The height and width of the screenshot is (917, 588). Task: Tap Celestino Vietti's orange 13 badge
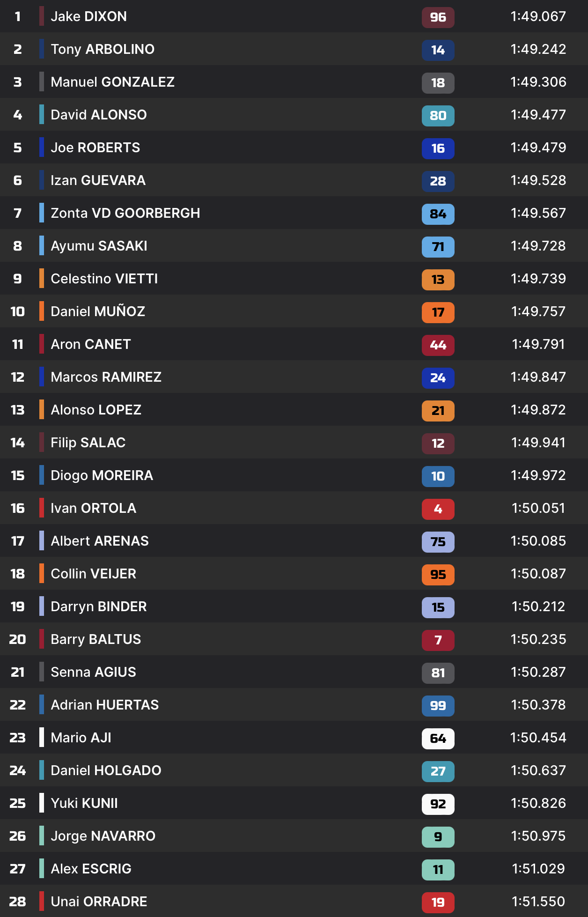tap(438, 280)
